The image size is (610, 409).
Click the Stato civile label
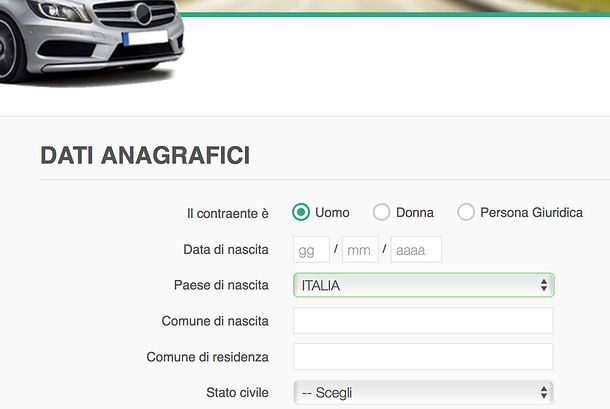point(237,392)
